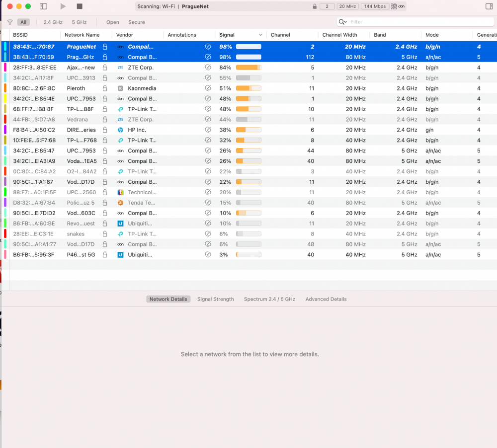Start scanning with the play button
497x448 pixels.
63,6
